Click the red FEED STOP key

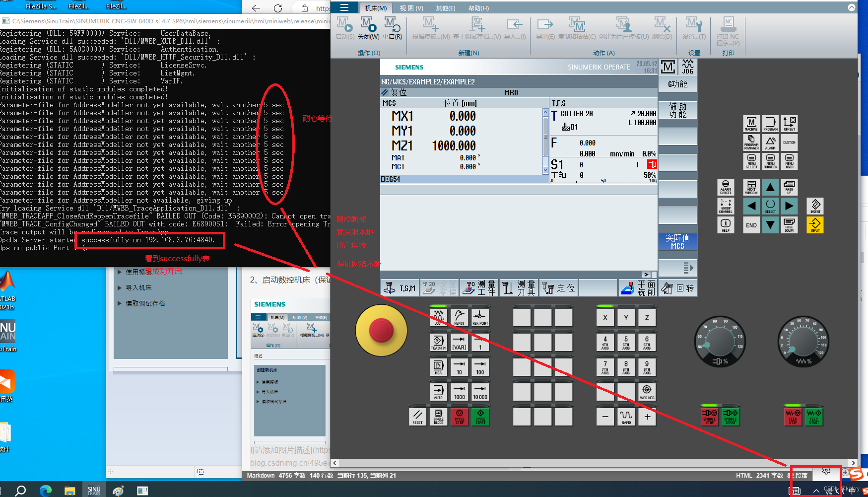793,417
